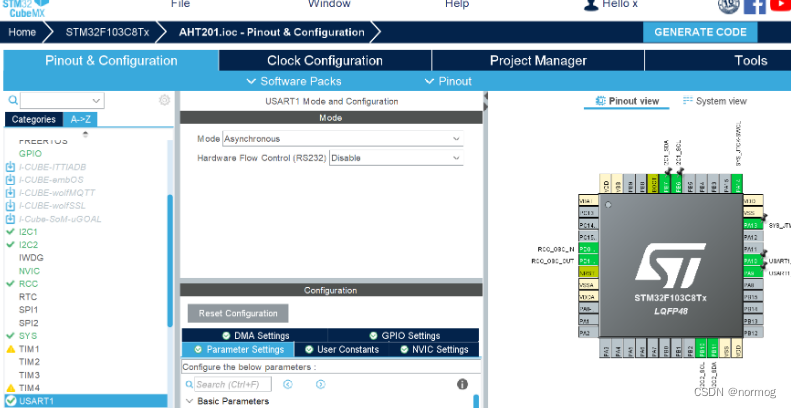Open the File menu

(180, 4)
